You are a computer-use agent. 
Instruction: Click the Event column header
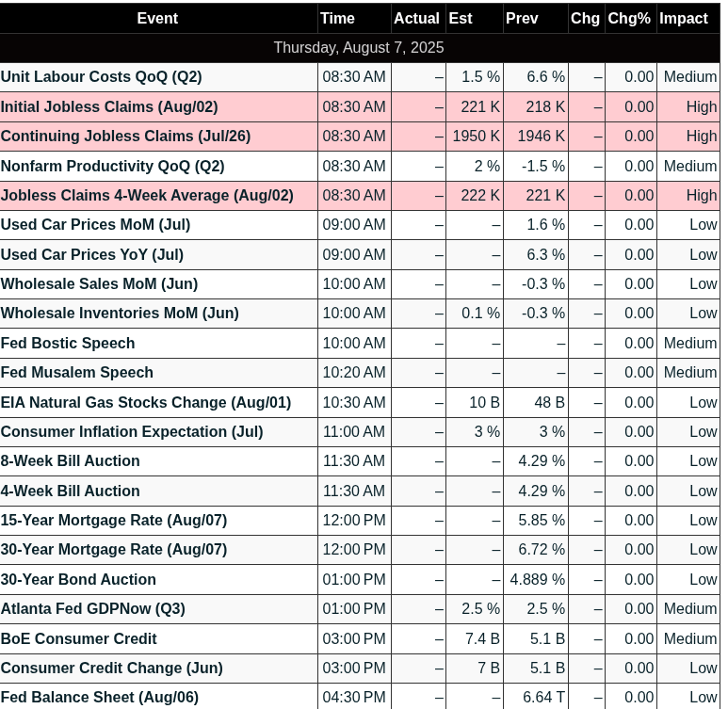(157, 18)
